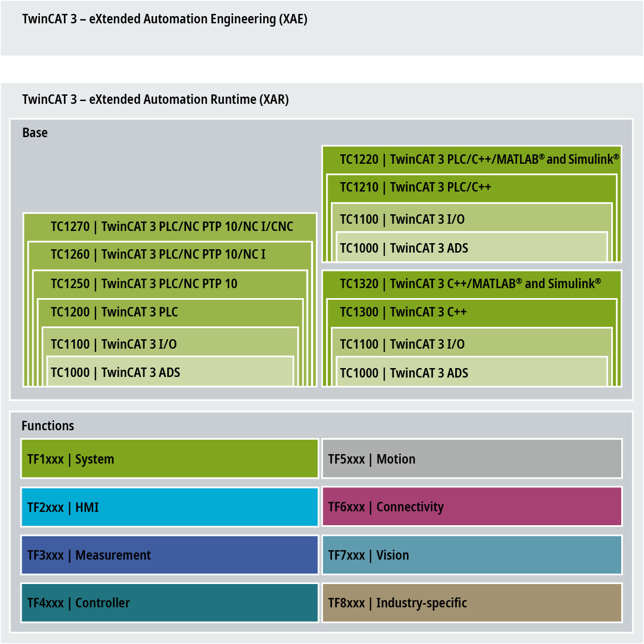644x644 pixels.
Task: Open the cyan TF2xxx HMI function tile
Action: 169,507
